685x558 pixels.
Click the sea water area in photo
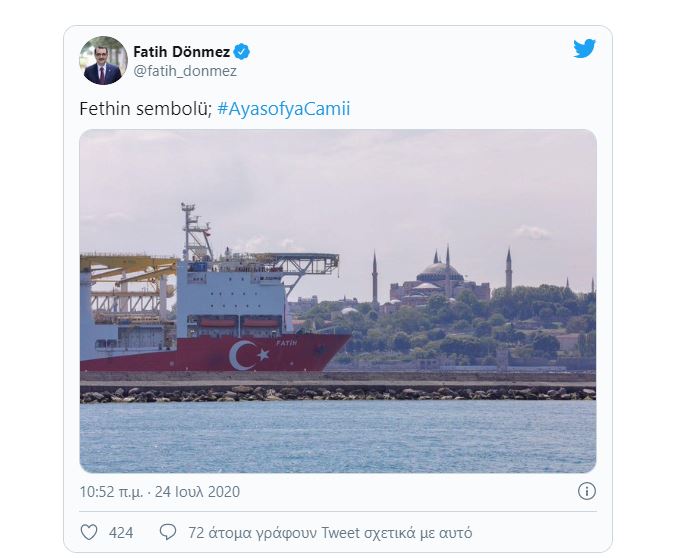pyautogui.click(x=338, y=436)
